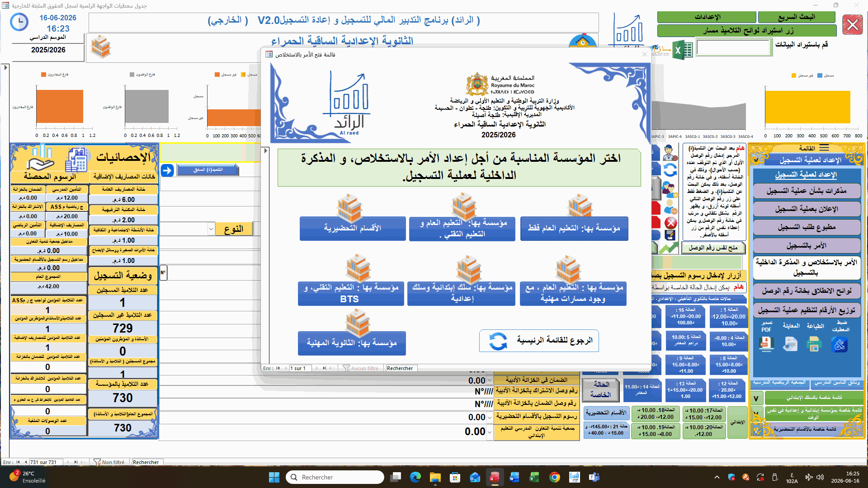Click منح نفس رقم الوصل button
The height and width of the screenshot is (488, 868).
point(712,247)
